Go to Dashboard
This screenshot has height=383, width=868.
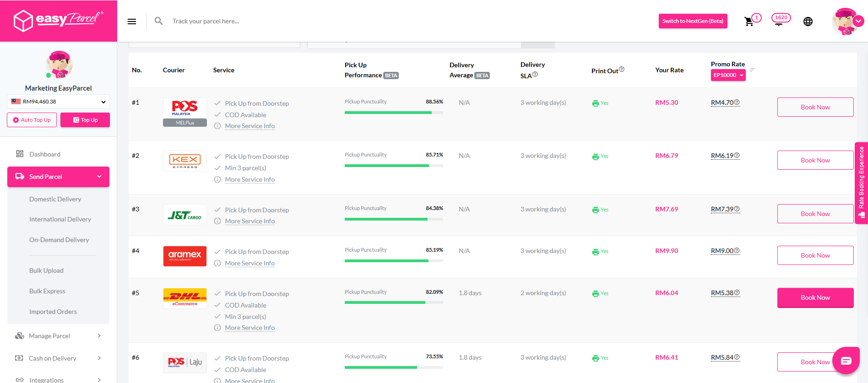click(x=44, y=154)
